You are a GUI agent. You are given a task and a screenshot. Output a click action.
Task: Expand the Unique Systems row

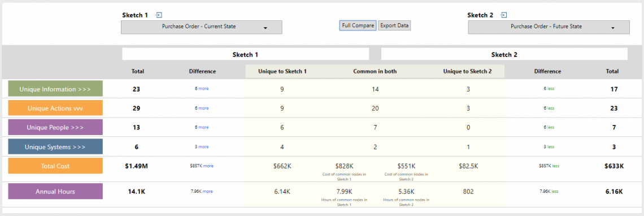(x=55, y=147)
